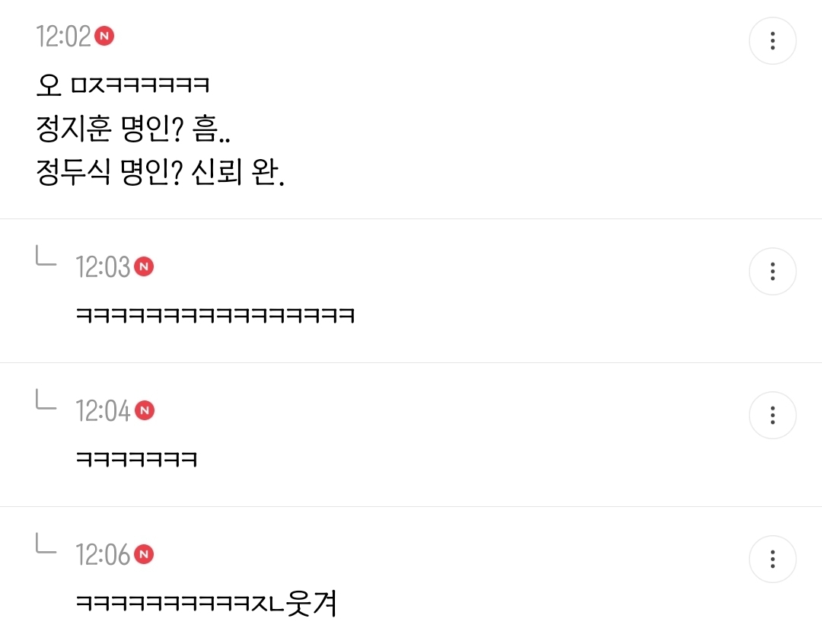
Task: Click the line '정지훈 명인? 흠..'
Action: click(x=133, y=129)
